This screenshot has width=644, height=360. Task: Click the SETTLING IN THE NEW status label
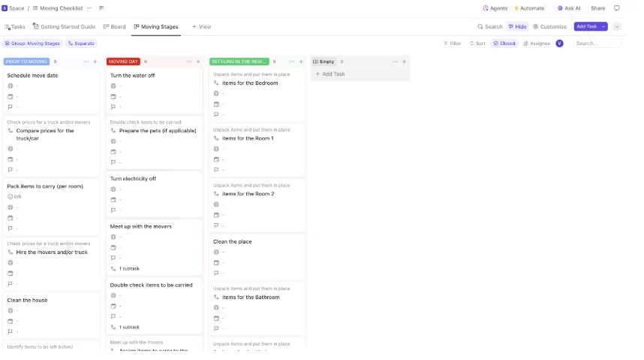point(239,62)
